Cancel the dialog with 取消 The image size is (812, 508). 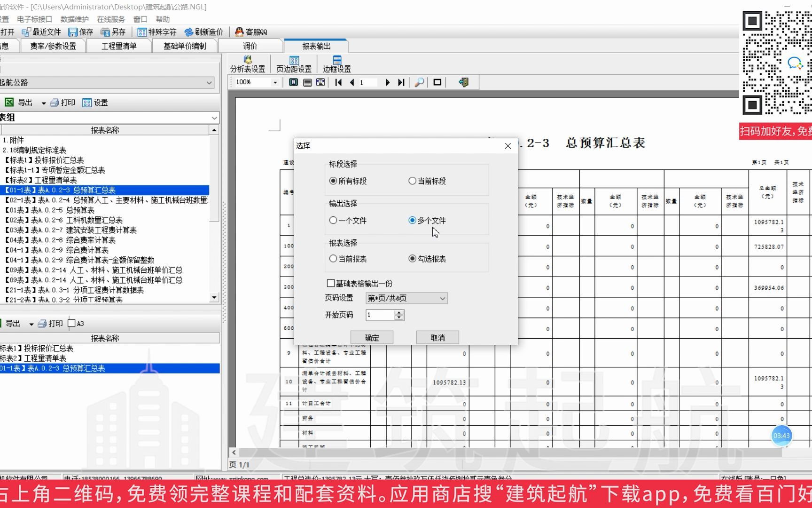pos(437,338)
